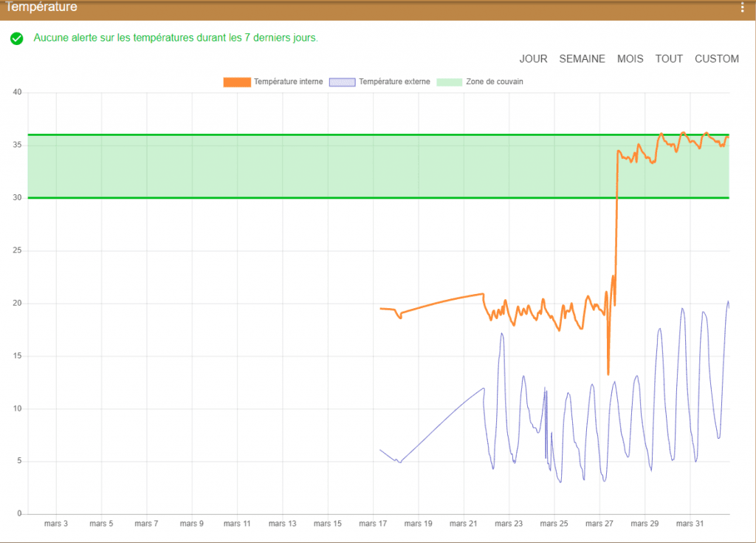The width and height of the screenshot is (756, 543).
Task: Click the 'mars 11' axis label
Action: [x=237, y=524]
